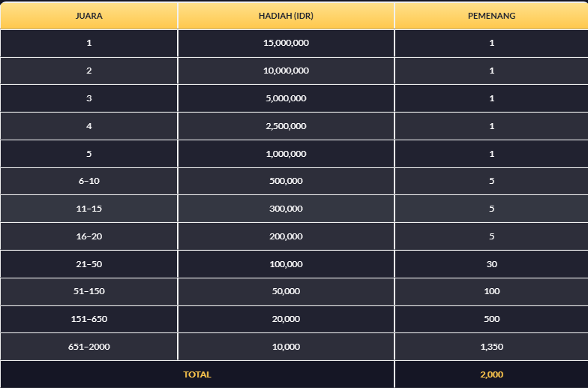The width and height of the screenshot is (588, 388).
Task: Click the PEMENANG column header
Action: coord(491,15)
